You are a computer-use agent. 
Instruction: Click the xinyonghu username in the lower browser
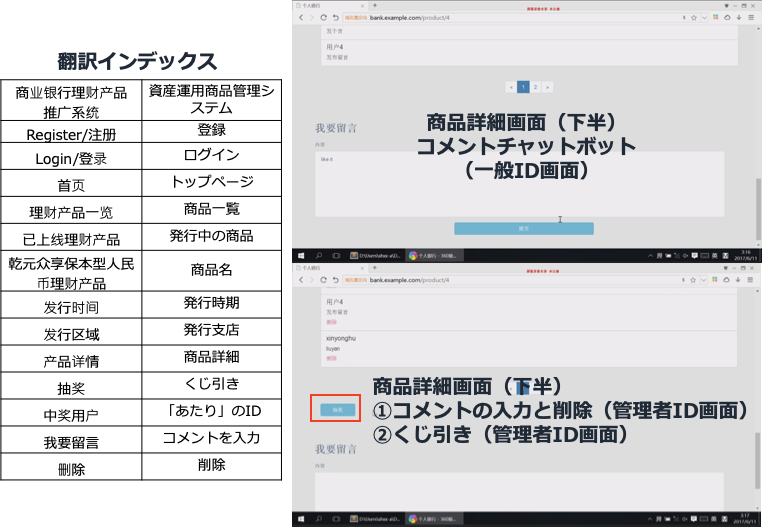point(341,338)
